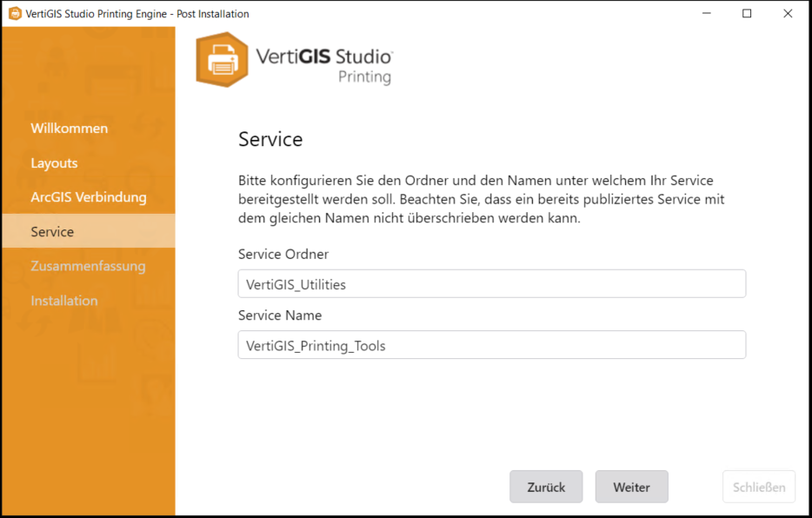Open the Layouts wizard step
812x518 pixels.
pos(54,163)
